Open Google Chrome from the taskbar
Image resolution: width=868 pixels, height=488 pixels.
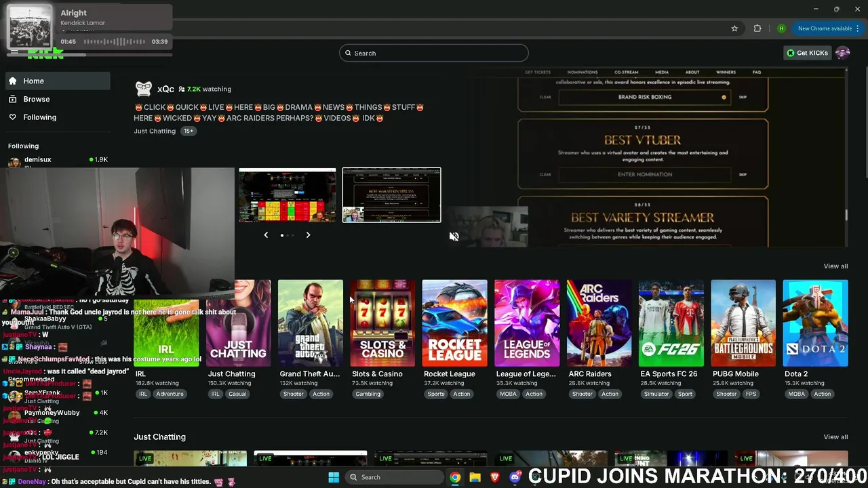click(455, 477)
